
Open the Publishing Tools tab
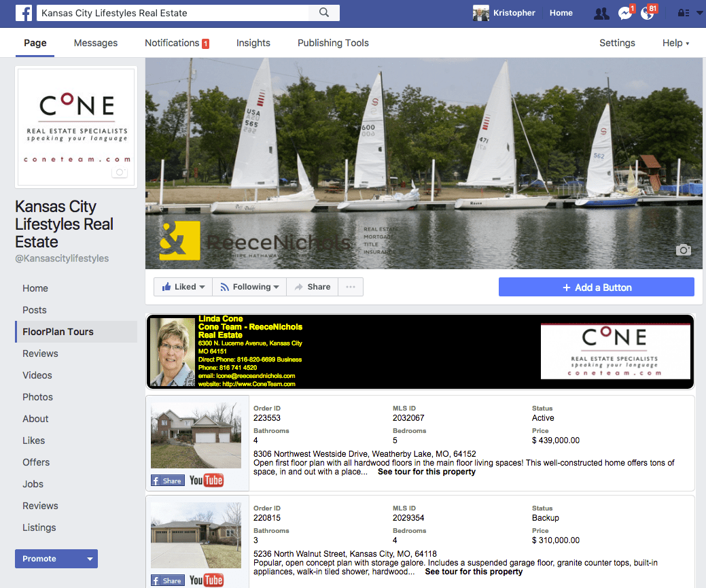(x=333, y=43)
